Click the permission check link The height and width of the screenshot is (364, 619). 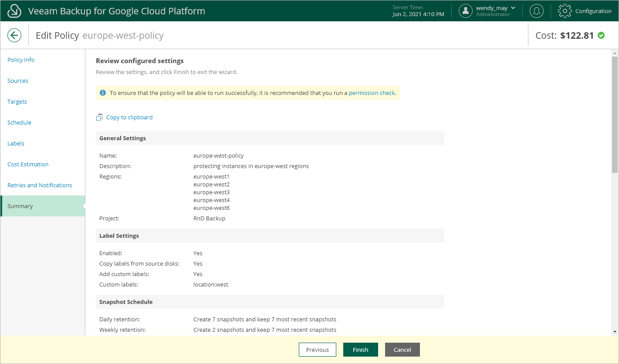372,93
